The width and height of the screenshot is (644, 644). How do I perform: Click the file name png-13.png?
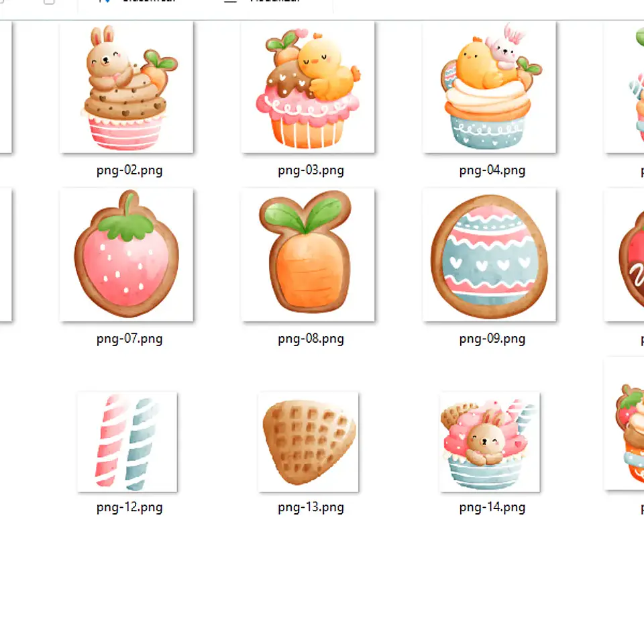311,508
